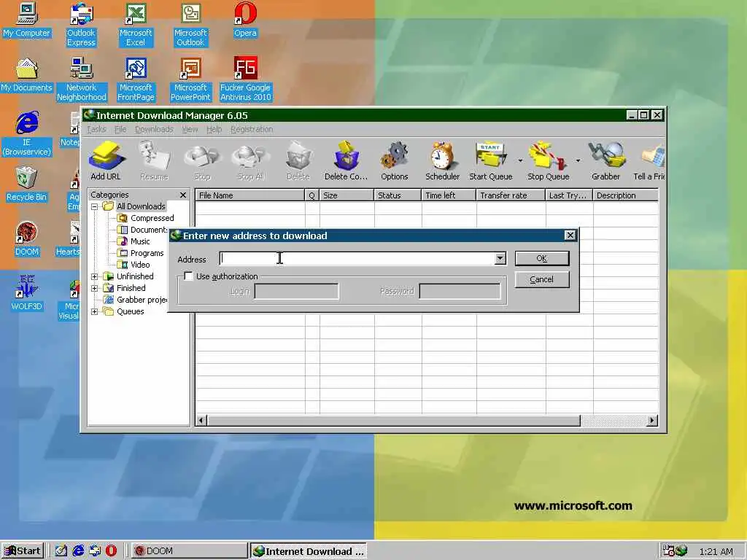The width and height of the screenshot is (747, 560).
Task: Collapse the All Downloads tree node
Action: (94, 206)
